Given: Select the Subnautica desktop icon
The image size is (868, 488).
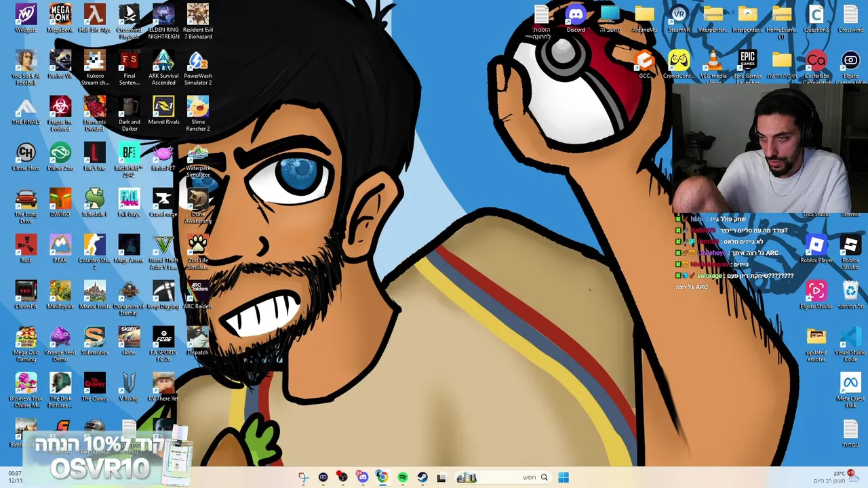Looking at the screenshot, I should 94,341.
